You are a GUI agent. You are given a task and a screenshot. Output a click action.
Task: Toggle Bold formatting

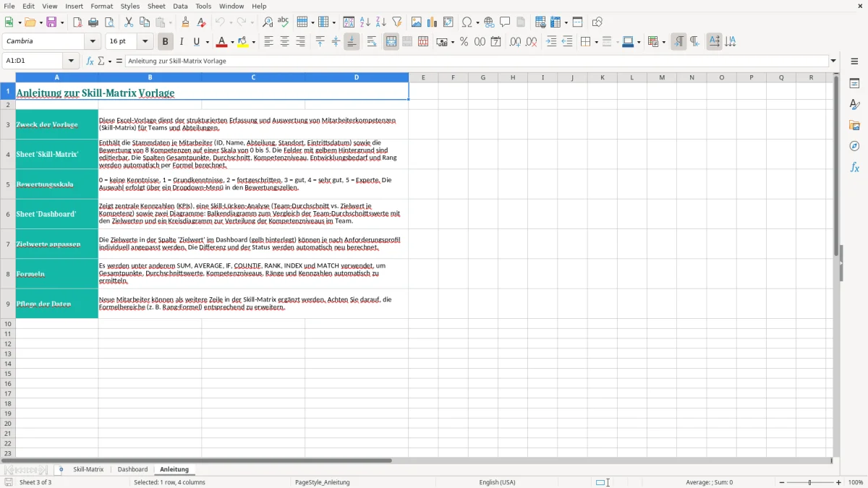(166, 42)
